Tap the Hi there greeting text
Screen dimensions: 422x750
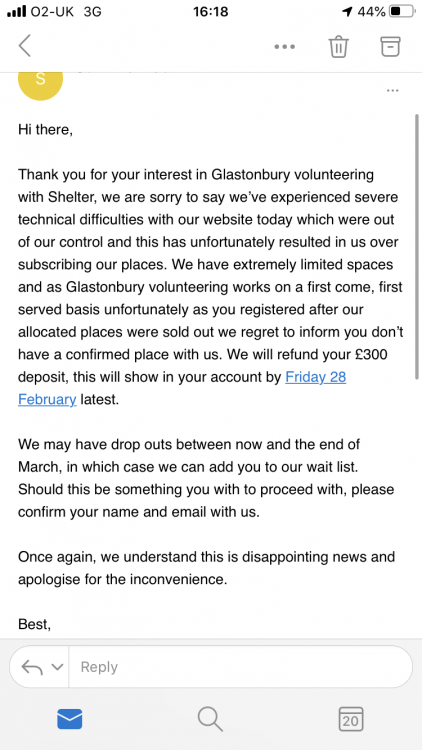pyautogui.click(x=45, y=129)
